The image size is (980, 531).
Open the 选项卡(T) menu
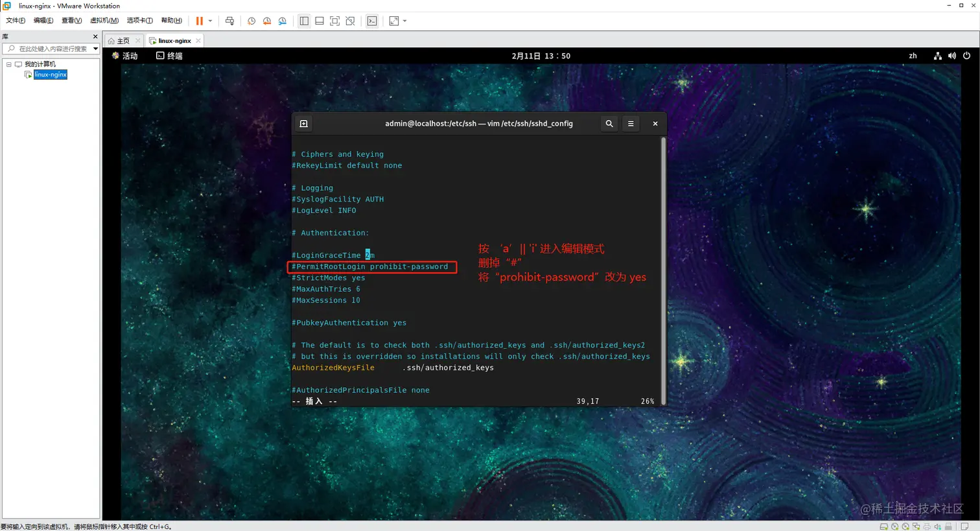[x=139, y=21]
